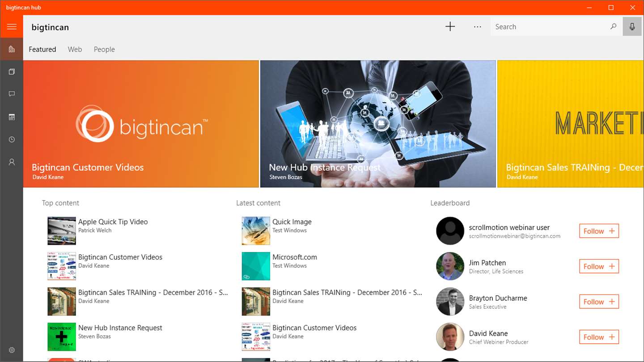The width and height of the screenshot is (644, 362).
Task: Open Apple Quick Tip Video thumbnail
Action: click(62, 231)
